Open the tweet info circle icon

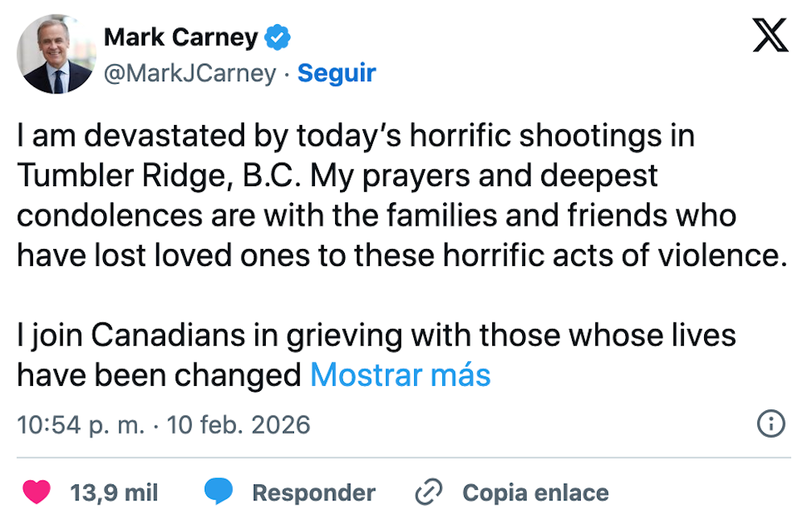771,424
